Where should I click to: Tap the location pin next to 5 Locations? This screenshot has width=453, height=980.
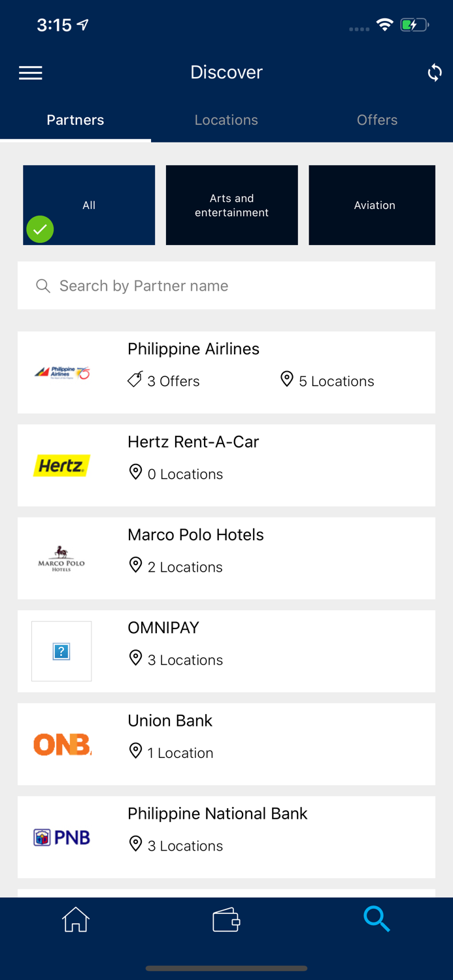(x=286, y=379)
